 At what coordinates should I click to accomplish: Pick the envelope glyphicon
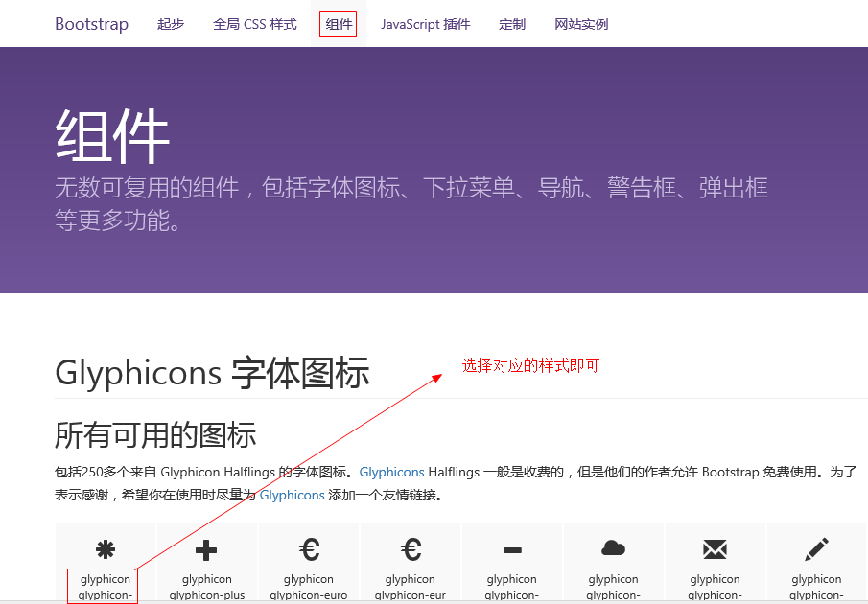click(x=716, y=549)
